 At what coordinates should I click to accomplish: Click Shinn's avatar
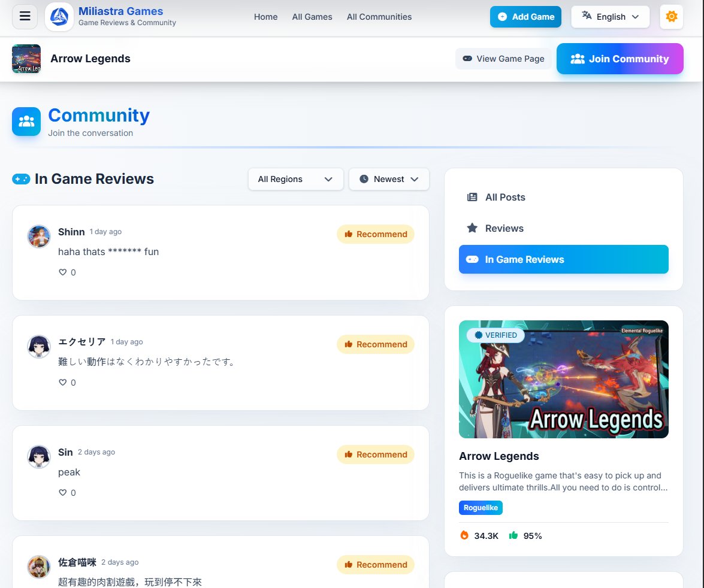click(x=39, y=236)
